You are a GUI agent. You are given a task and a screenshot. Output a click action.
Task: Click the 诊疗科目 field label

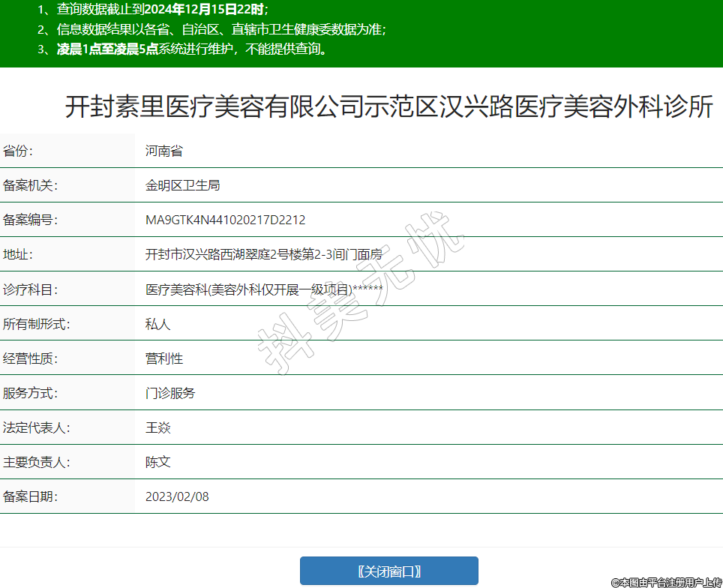pos(30,289)
